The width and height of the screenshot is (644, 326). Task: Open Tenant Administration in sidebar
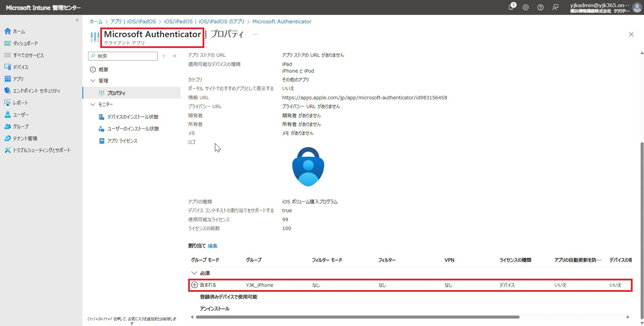click(x=25, y=139)
